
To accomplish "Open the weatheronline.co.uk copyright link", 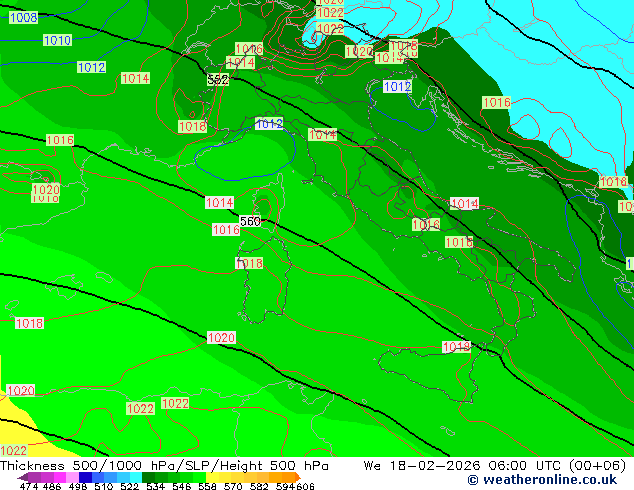I will [x=542, y=480].
